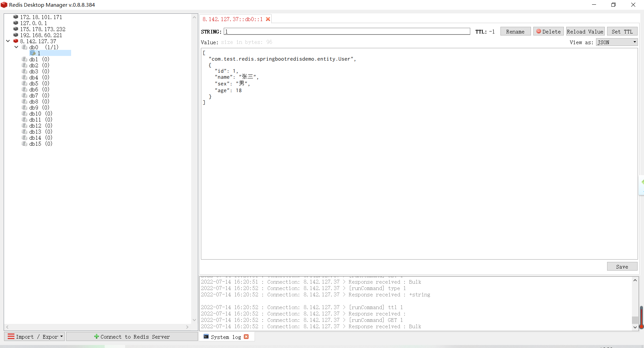Click the db11 database icon

pyautogui.click(x=24, y=120)
